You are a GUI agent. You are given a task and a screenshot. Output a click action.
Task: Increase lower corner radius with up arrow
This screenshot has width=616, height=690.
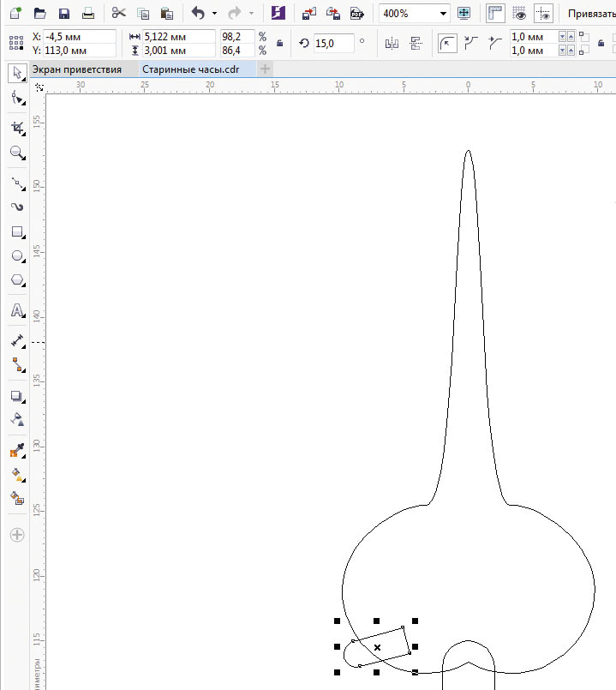(571, 51)
